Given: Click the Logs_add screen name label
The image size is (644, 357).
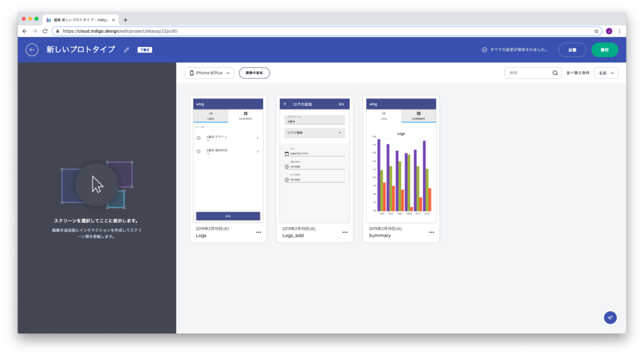Looking at the screenshot, I should tap(293, 235).
